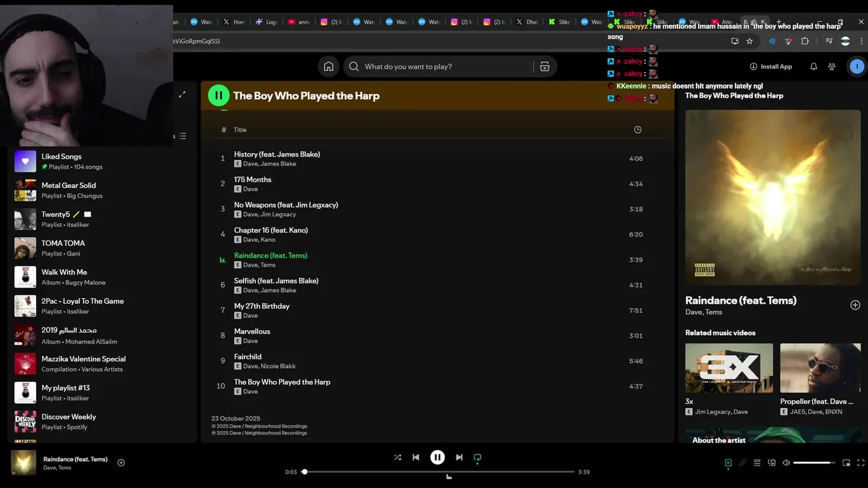The width and height of the screenshot is (868, 488).
Task: Pause playback in bottom player bar
Action: coord(437,457)
